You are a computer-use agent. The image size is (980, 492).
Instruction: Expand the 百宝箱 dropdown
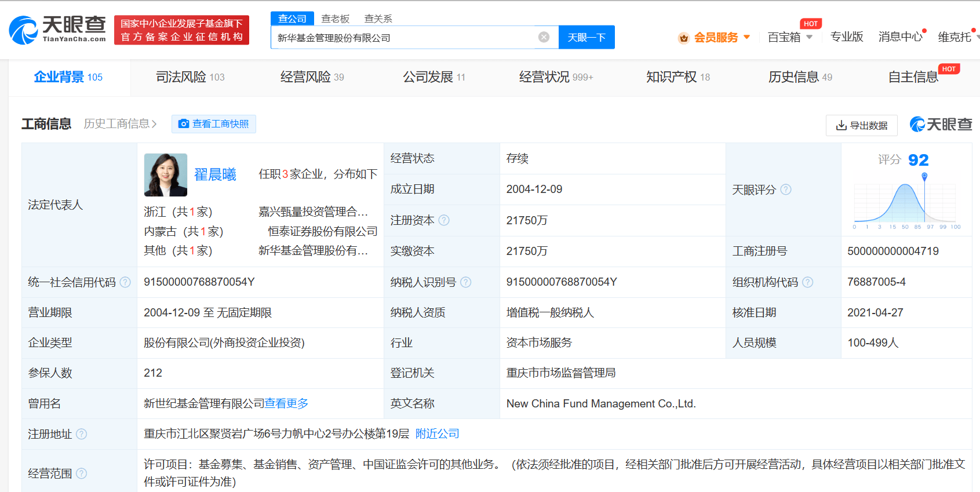tap(790, 38)
